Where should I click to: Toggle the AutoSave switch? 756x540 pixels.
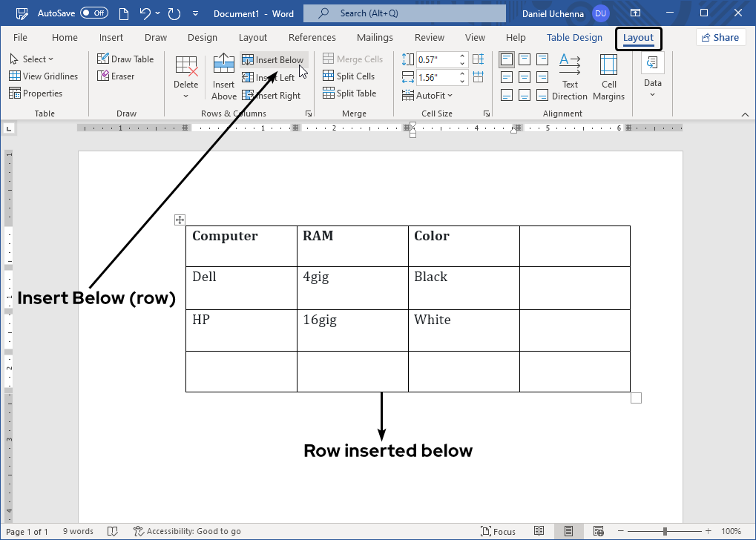[93, 13]
